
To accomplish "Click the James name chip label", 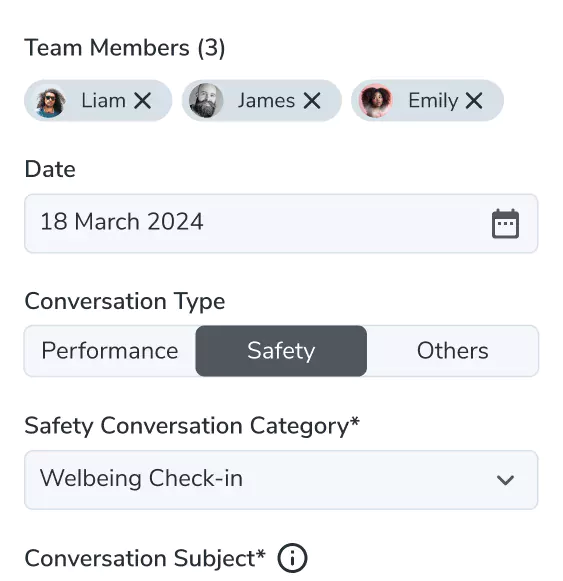I will 266,100.
